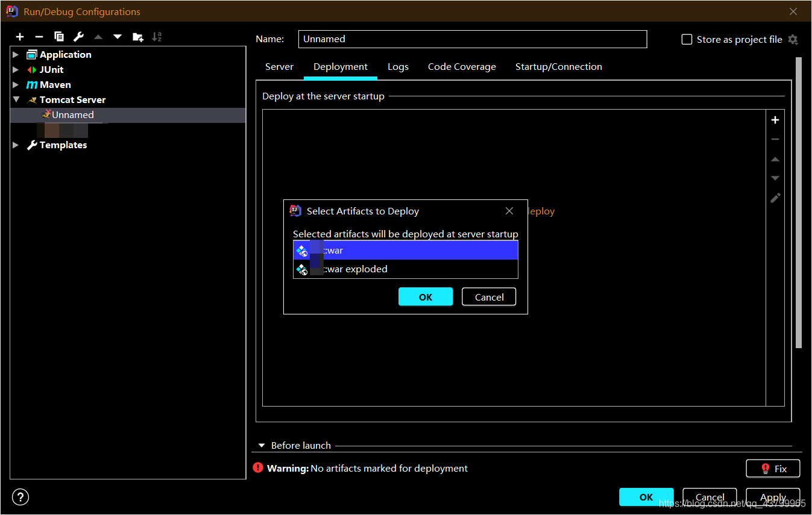Open help question mark icon
The width and height of the screenshot is (812, 515).
pyautogui.click(x=20, y=497)
